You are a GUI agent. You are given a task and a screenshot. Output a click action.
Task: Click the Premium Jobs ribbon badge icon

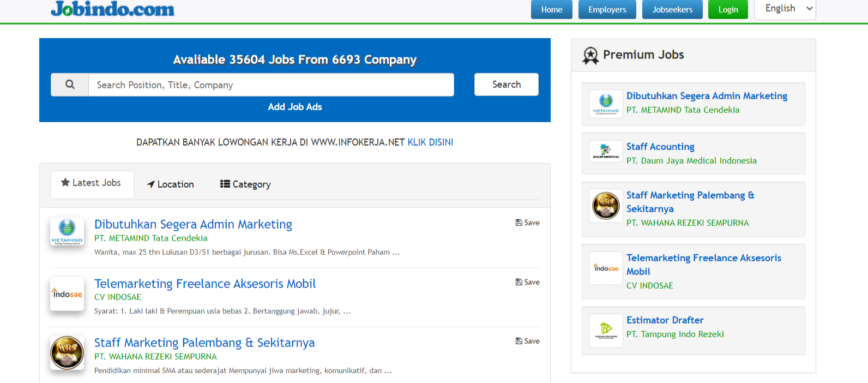(590, 55)
